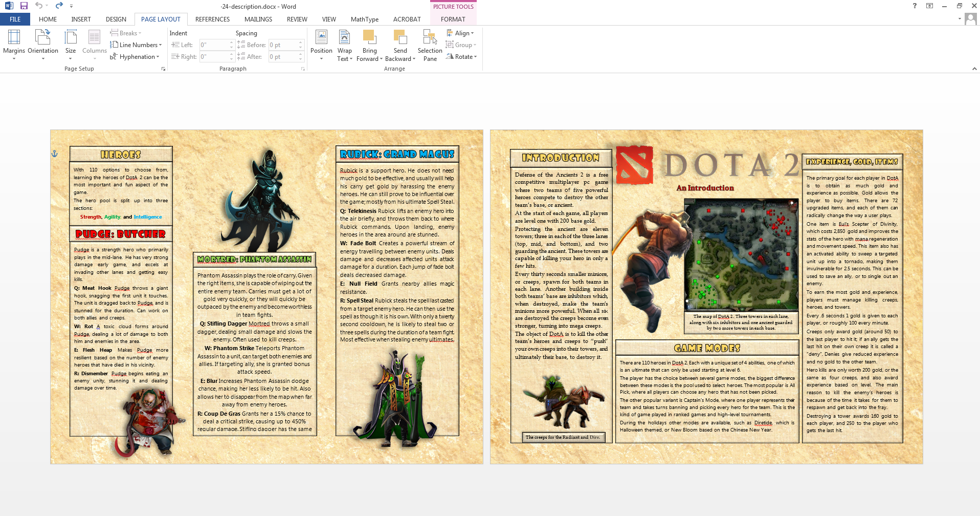Select the red Dota 2 logo image
Image resolution: width=980 pixels, height=516 pixels.
[635, 165]
